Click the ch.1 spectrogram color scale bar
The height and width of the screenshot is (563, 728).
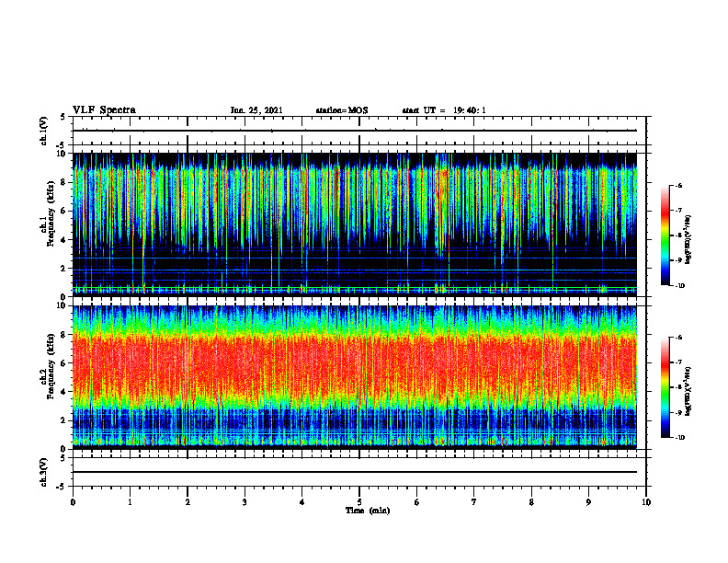665,236
